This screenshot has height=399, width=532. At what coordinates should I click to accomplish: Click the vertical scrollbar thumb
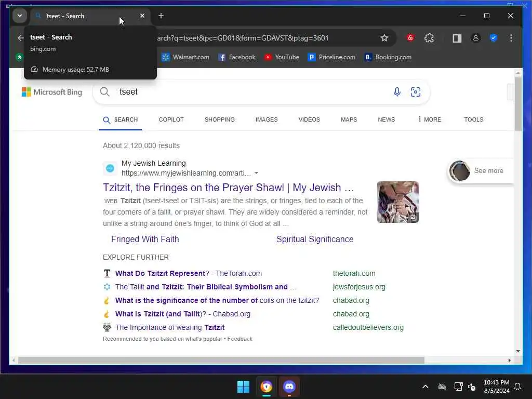coord(518,103)
